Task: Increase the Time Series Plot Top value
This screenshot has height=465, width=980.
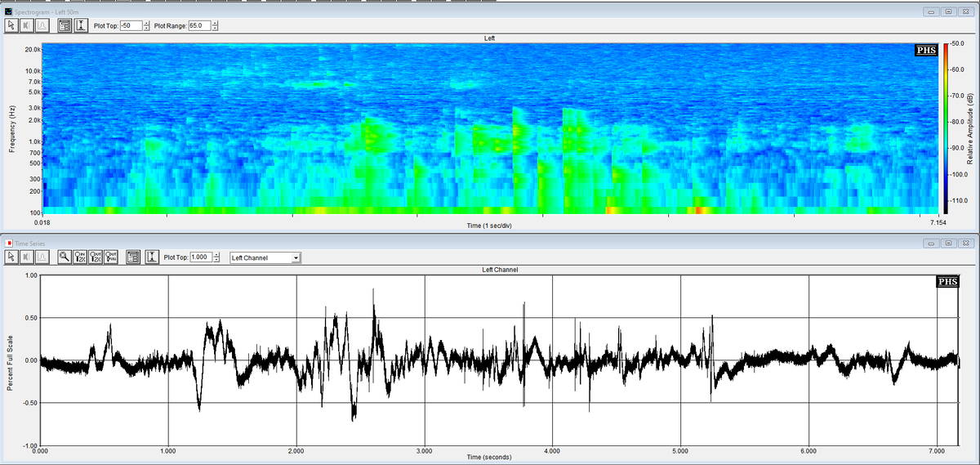Action: pos(216,254)
